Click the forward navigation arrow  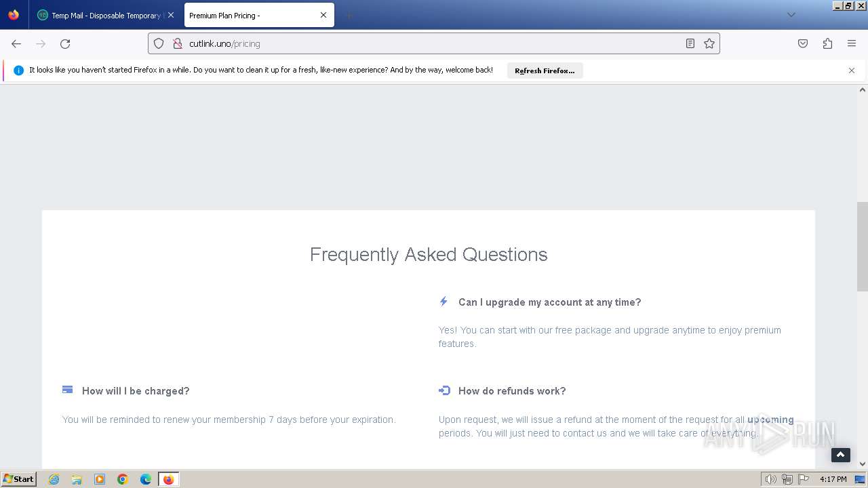point(41,43)
